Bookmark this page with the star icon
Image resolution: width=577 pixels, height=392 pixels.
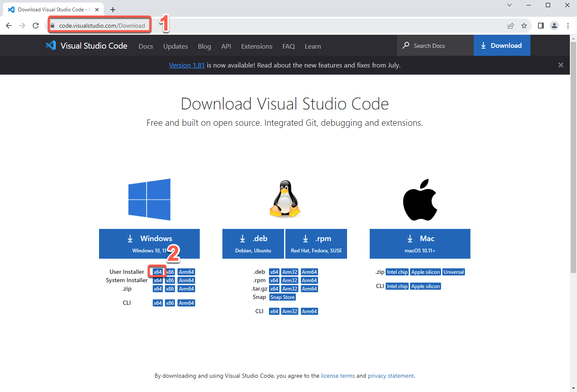click(x=524, y=26)
